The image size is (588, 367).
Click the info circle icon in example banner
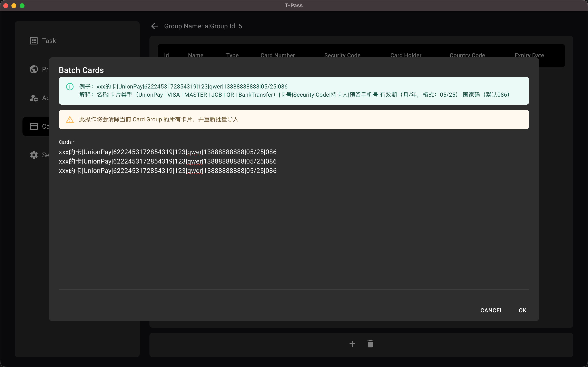click(70, 87)
